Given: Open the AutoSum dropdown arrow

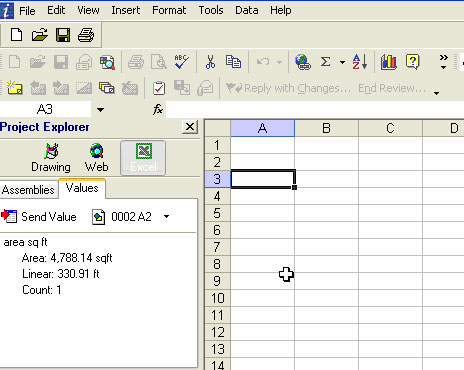Looking at the screenshot, I should click(342, 62).
